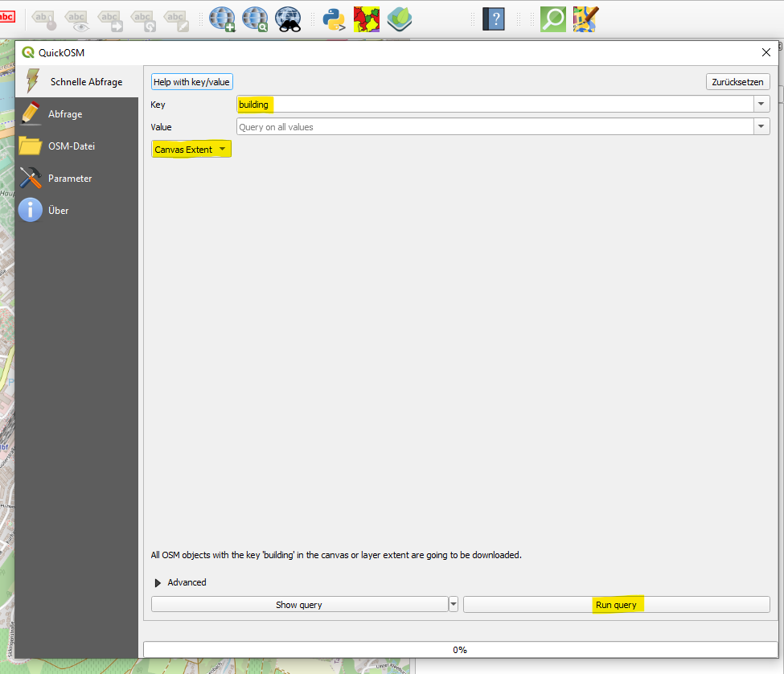
Task: Click the Show query button
Action: pyautogui.click(x=299, y=605)
